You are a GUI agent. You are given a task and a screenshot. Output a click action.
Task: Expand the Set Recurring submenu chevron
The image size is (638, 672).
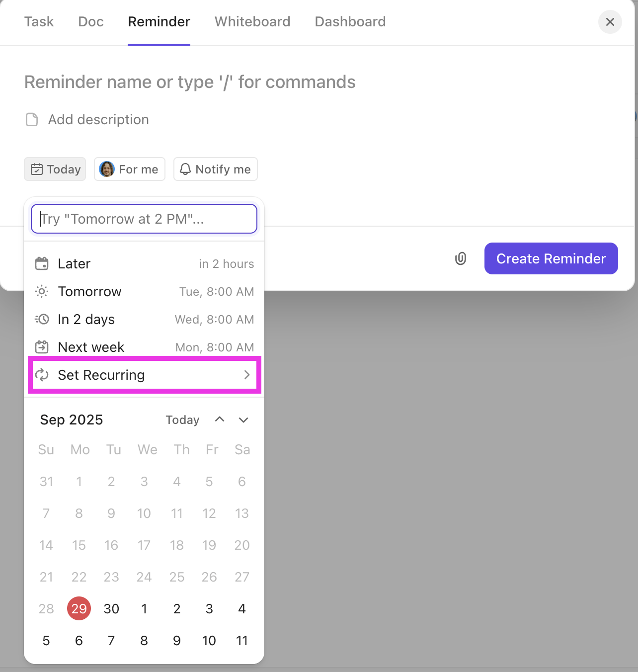(247, 375)
